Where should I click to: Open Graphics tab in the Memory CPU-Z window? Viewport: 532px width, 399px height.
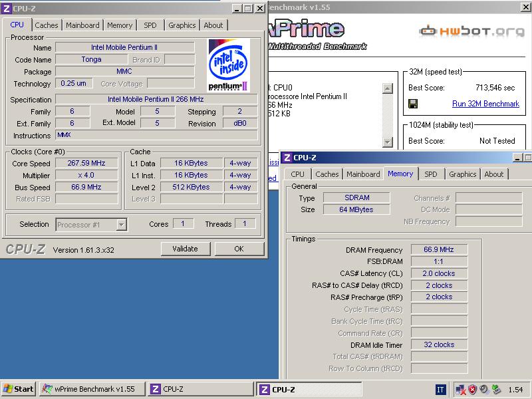pos(462,174)
